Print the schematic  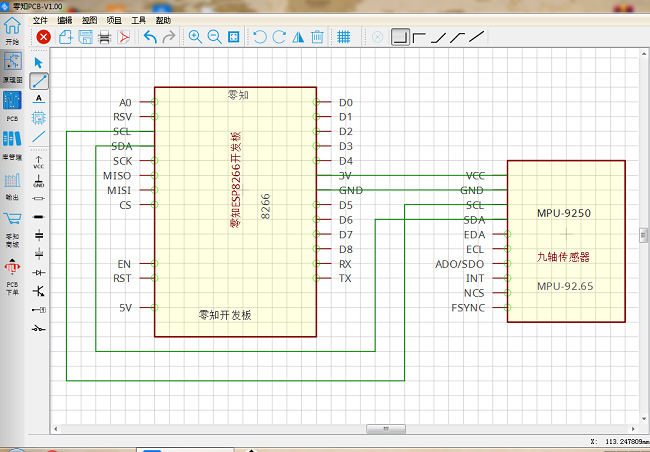[105, 37]
